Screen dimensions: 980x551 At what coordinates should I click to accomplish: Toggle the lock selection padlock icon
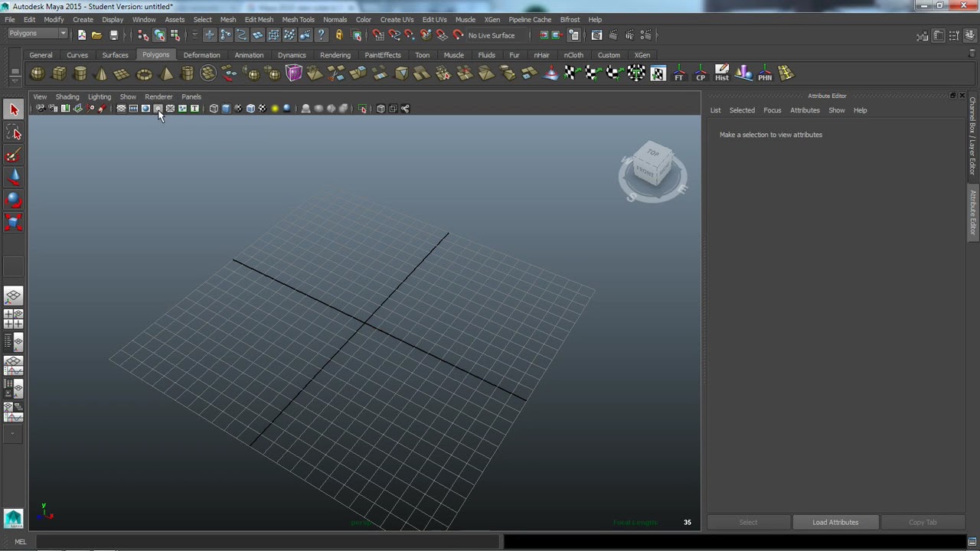tap(339, 35)
